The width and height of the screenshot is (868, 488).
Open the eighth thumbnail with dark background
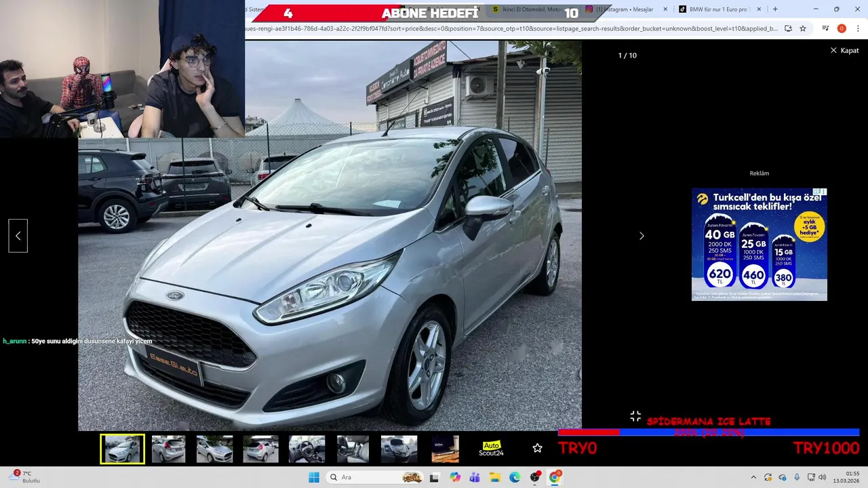click(x=445, y=449)
